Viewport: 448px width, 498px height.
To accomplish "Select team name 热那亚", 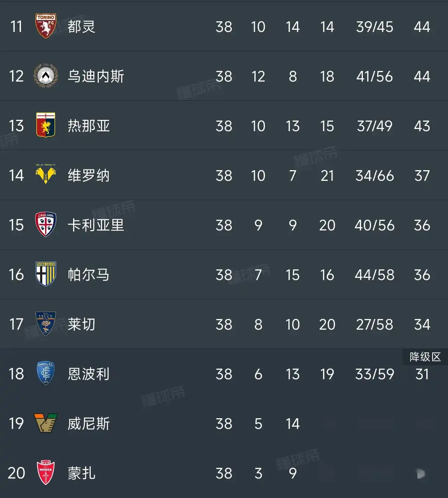I will (88, 126).
